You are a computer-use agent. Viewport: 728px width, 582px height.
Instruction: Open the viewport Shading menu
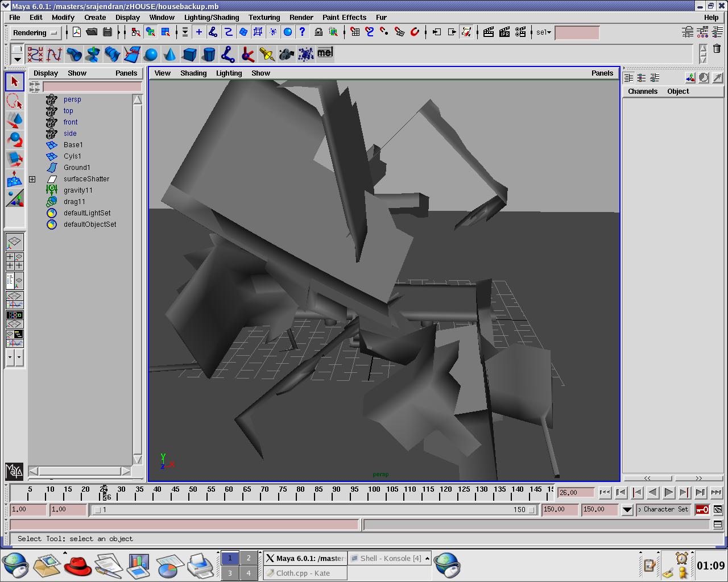(x=193, y=73)
